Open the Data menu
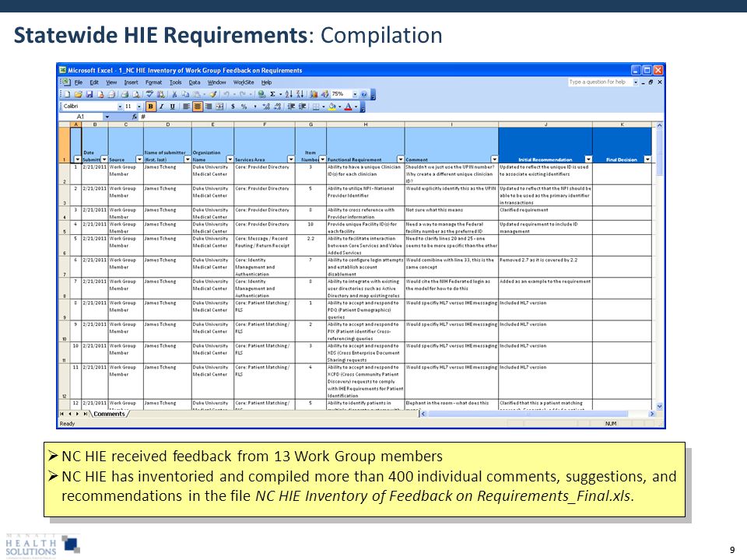The height and width of the screenshot is (560, 747). point(195,82)
